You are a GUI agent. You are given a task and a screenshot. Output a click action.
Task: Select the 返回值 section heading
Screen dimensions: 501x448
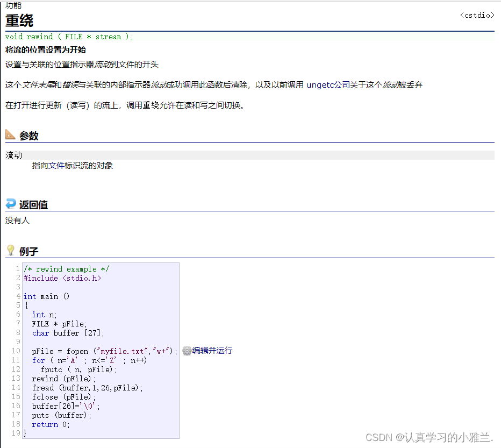(33, 205)
